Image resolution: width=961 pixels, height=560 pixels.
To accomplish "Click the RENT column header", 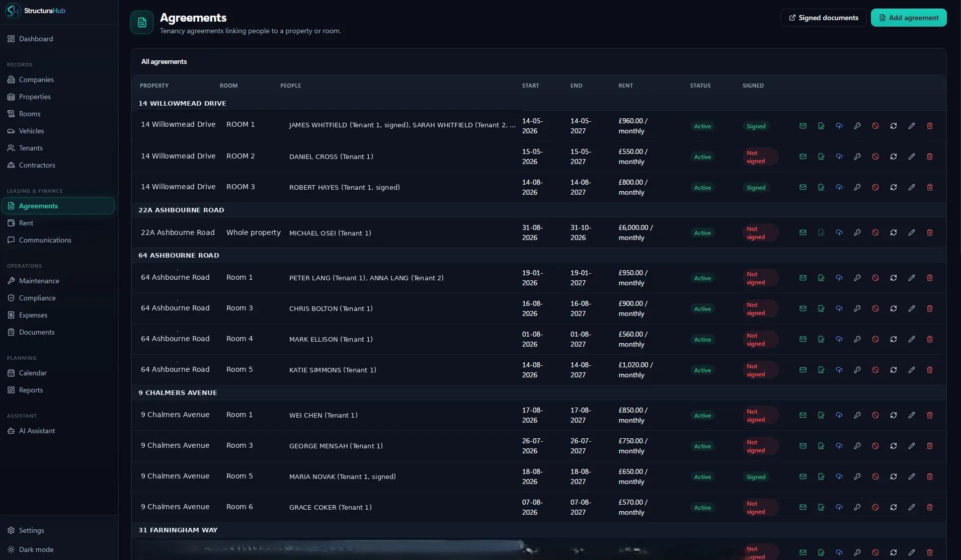I will pyautogui.click(x=625, y=86).
